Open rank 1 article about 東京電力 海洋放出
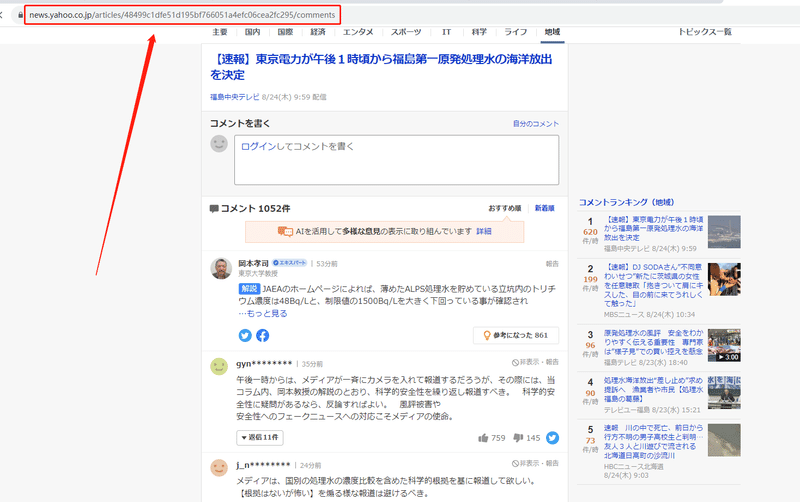Screen dimensions: 800x502 [x=653, y=228]
